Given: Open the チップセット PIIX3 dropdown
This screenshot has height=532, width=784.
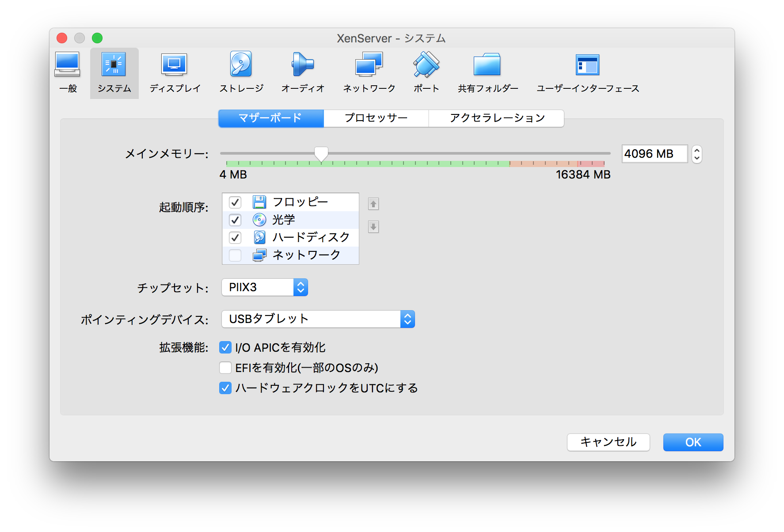Looking at the screenshot, I should (x=265, y=287).
